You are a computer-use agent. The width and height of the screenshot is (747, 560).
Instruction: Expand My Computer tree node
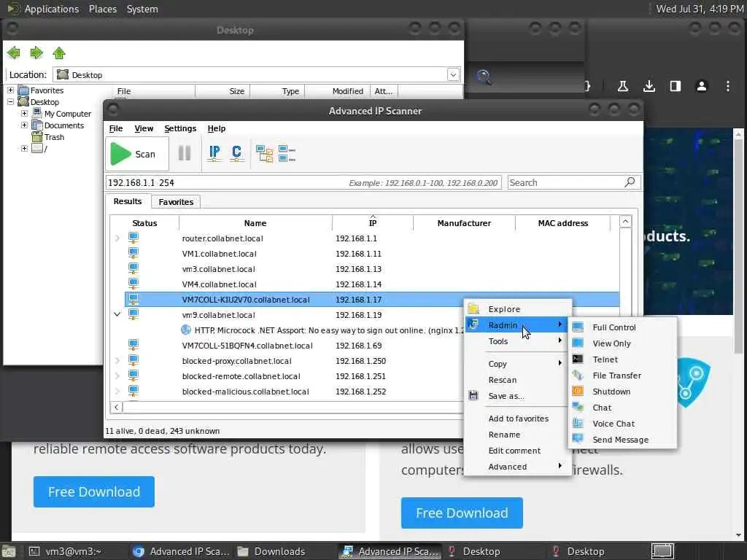[24, 113]
